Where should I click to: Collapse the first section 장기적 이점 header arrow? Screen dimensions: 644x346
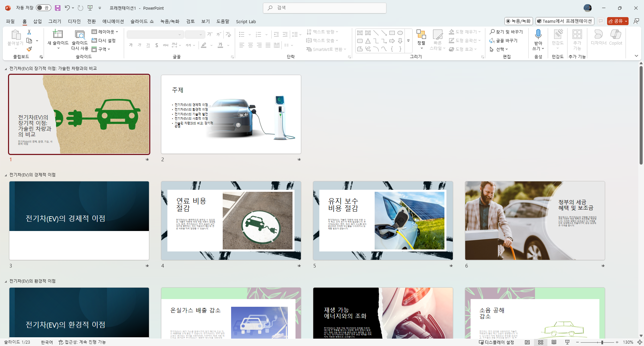tap(6, 69)
